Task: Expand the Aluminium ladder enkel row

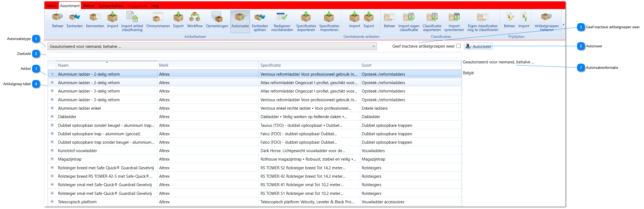Action: click(52, 108)
